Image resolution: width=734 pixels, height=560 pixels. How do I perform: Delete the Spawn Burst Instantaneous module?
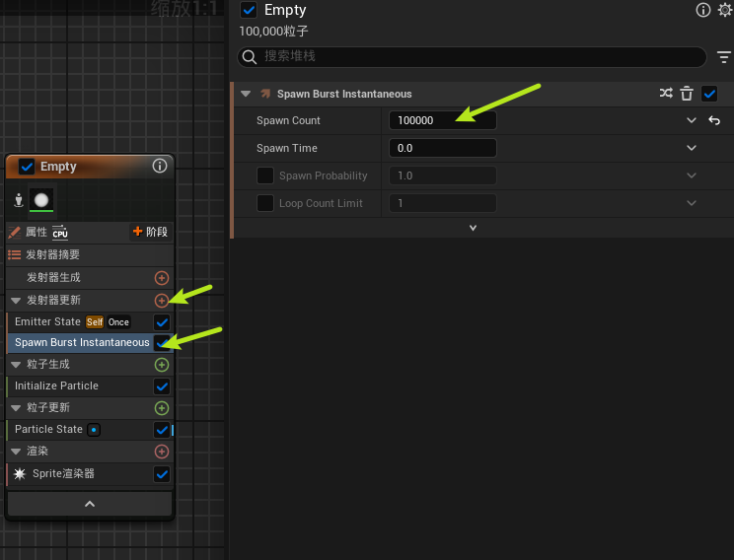click(x=687, y=94)
